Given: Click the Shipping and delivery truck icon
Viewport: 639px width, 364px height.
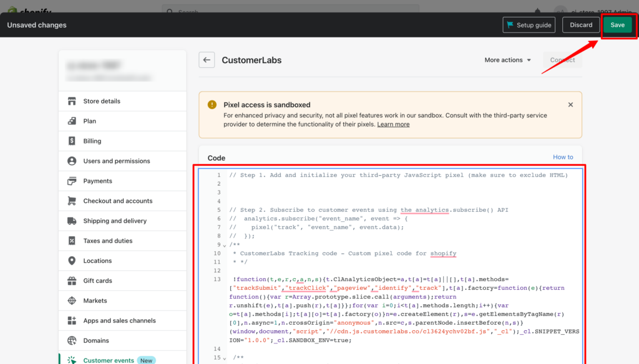Looking at the screenshot, I should tap(72, 221).
